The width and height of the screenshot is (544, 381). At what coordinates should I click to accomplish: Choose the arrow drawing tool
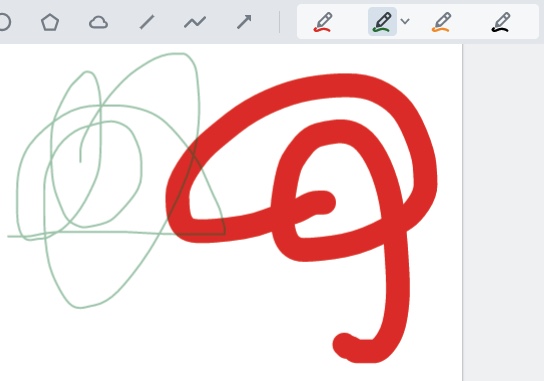coord(244,22)
